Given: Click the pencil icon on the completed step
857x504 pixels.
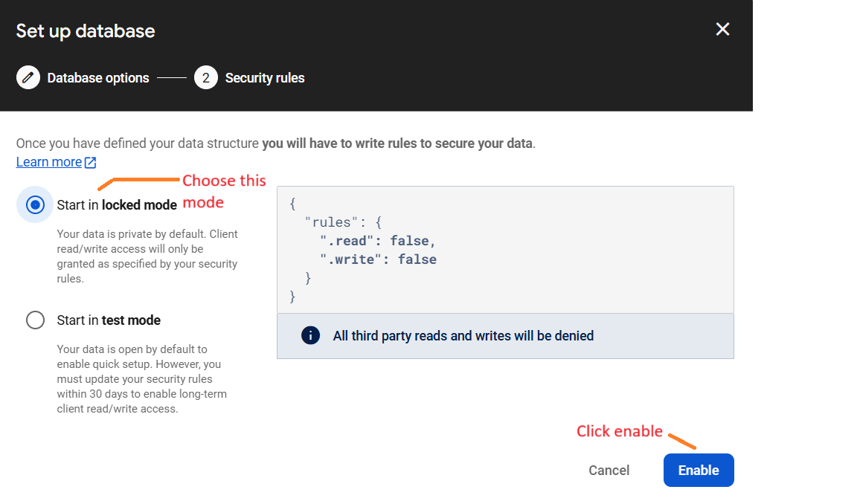Looking at the screenshot, I should 28,77.
